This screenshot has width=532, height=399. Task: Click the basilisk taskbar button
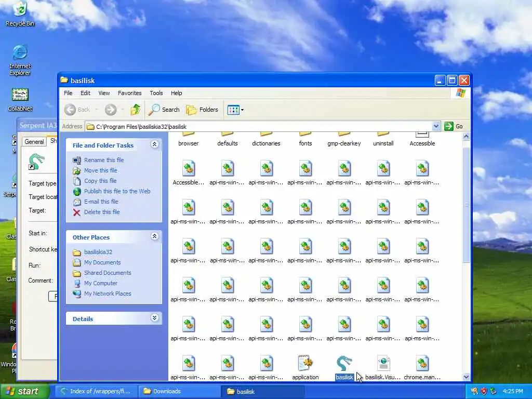[x=263, y=392]
